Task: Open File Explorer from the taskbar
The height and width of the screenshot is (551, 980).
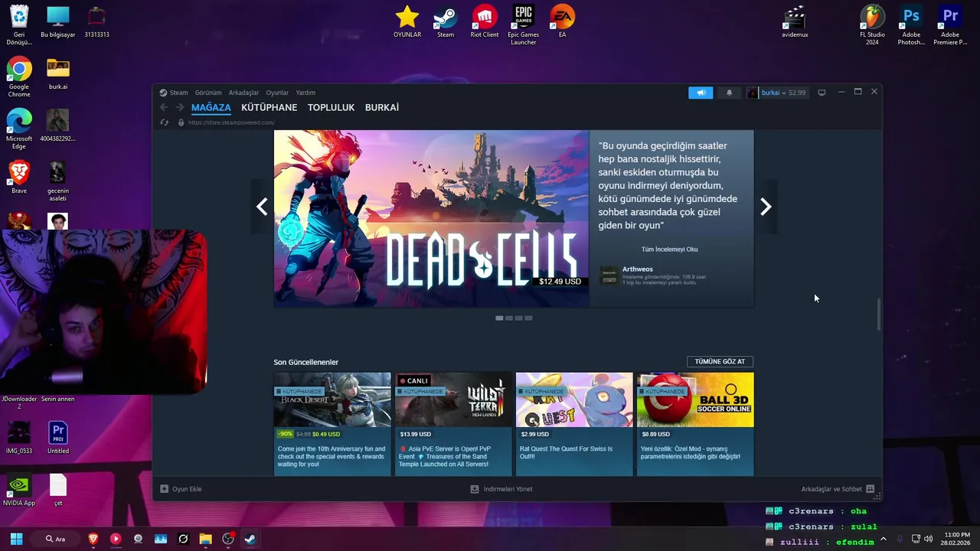Action: 205,539
